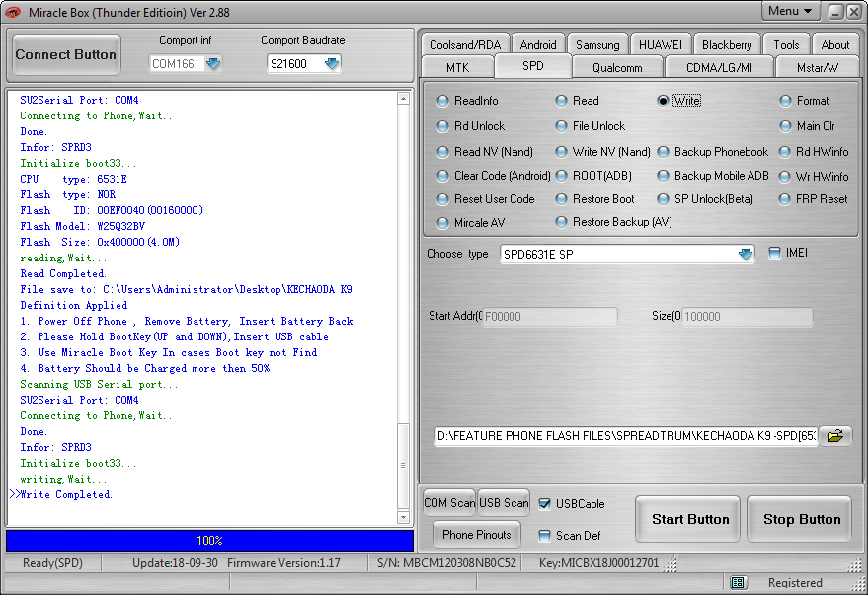Switch to the Mstar/W tab
The width and height of the screenshot is (868, 595).
coord(818,67)
